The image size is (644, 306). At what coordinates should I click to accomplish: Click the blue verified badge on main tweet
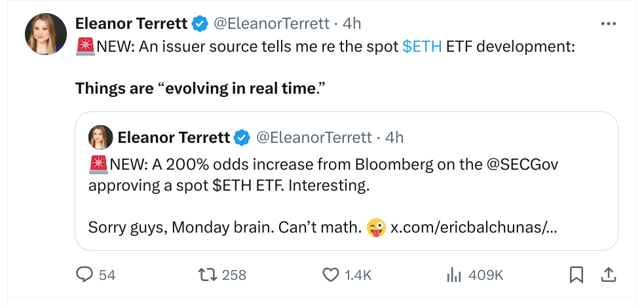[x=200, y=24]
